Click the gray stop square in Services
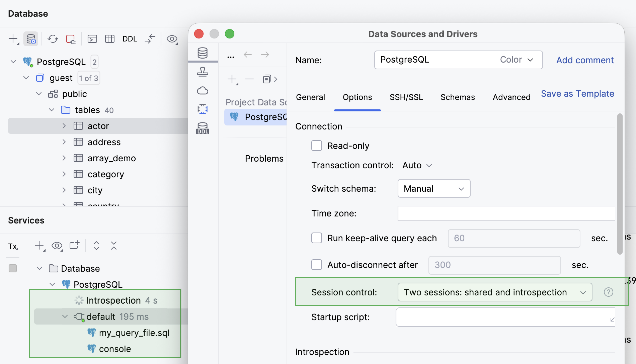Viewport: 636px width, 364px height. (13, 268)
